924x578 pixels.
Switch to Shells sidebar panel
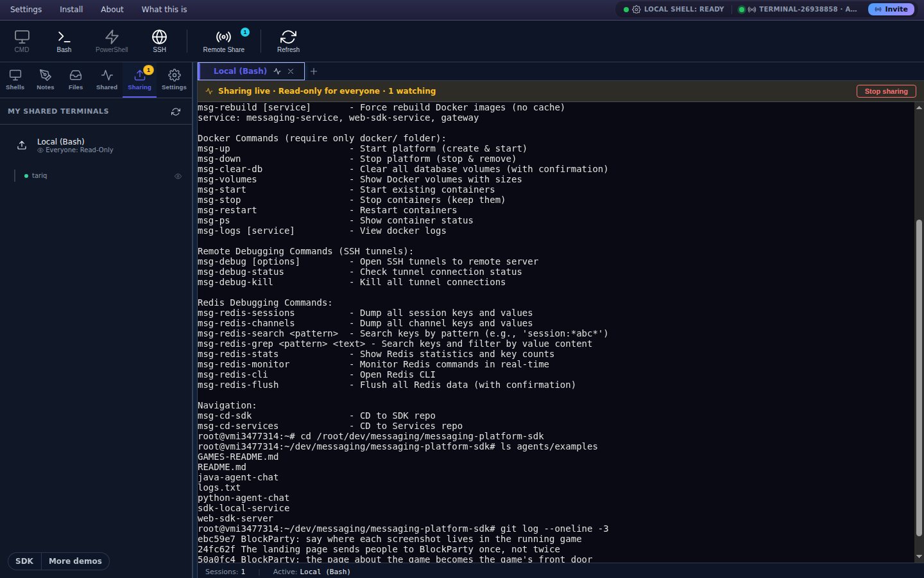click(x=15, y=80)
